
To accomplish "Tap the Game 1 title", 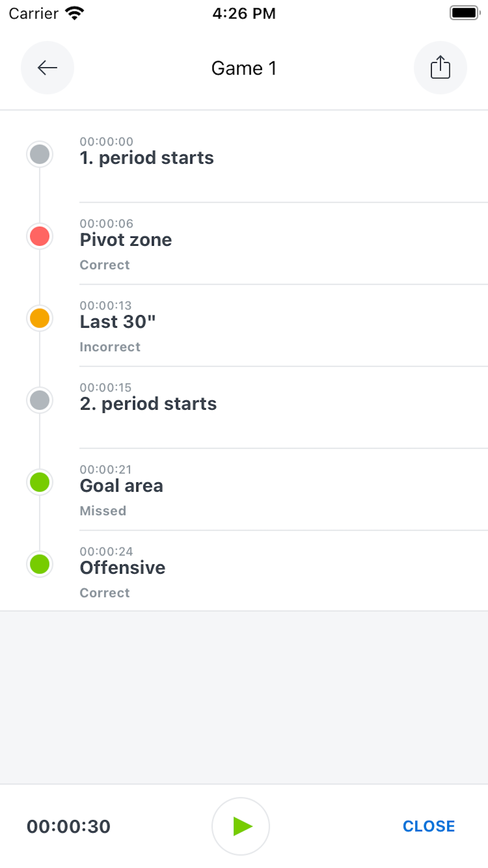I will coord(244,68).
